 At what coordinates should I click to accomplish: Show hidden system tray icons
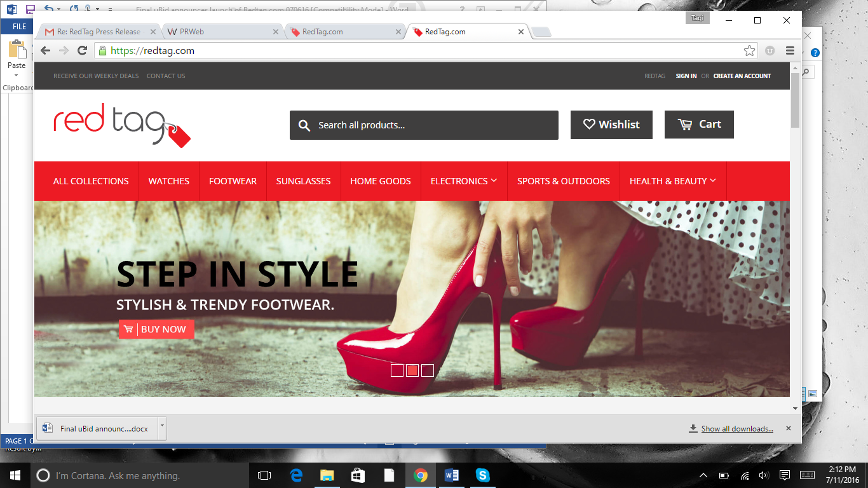pyautogui.click(x=703, y=475)
